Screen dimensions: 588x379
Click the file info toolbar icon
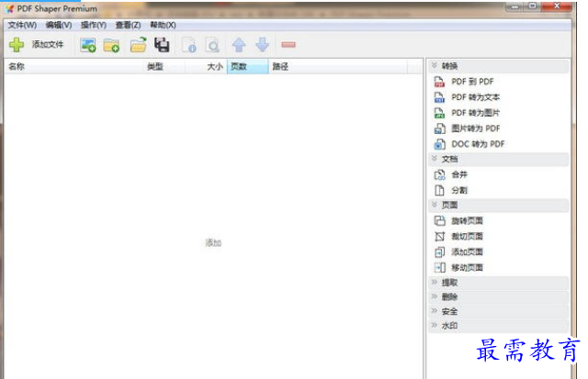click(189, 45)
